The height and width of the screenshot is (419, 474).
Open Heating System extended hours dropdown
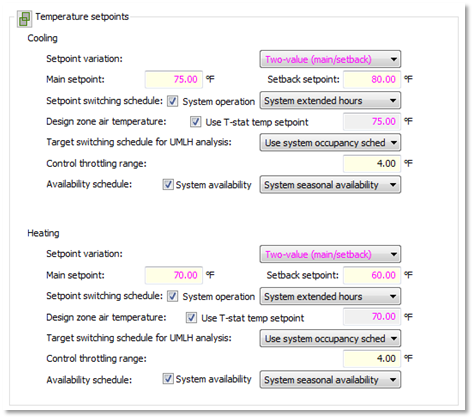tap(330, 296)
